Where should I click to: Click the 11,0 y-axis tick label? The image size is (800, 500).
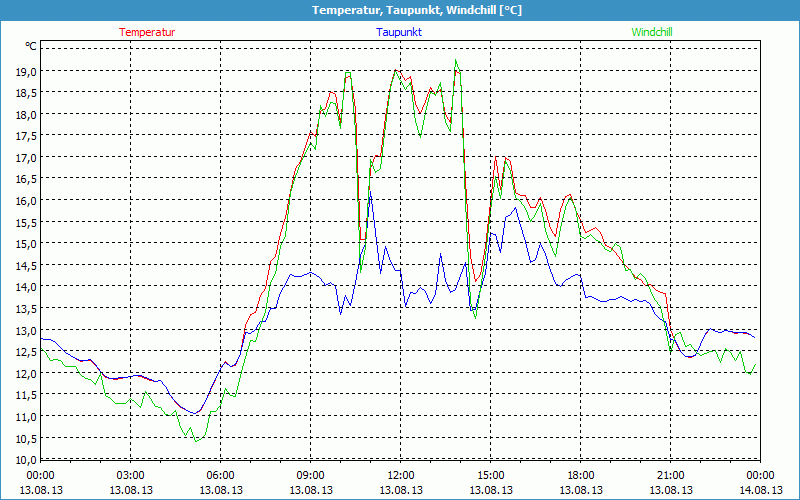[x=25, y=417]
